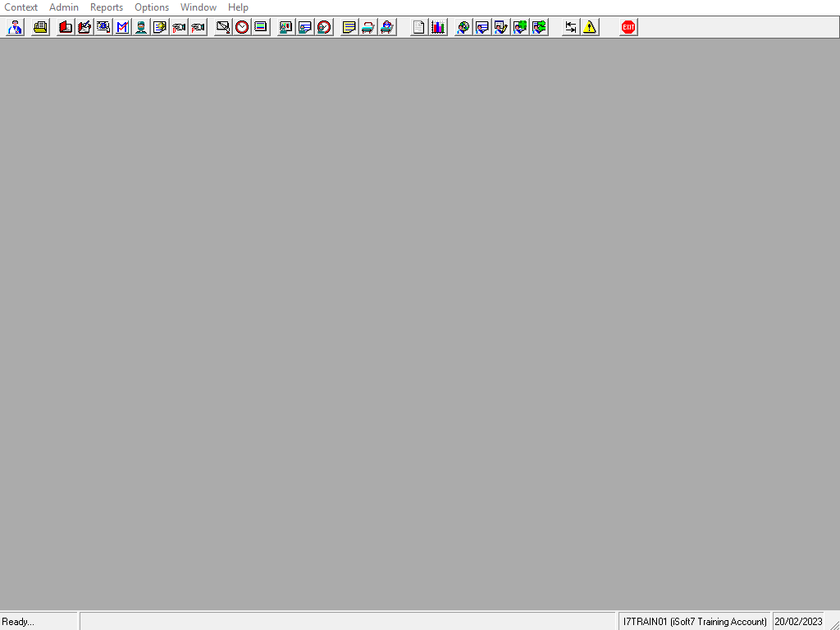Screen dimensions: 840x630
Task: Open the Window menu
Action: click(199, 7)
